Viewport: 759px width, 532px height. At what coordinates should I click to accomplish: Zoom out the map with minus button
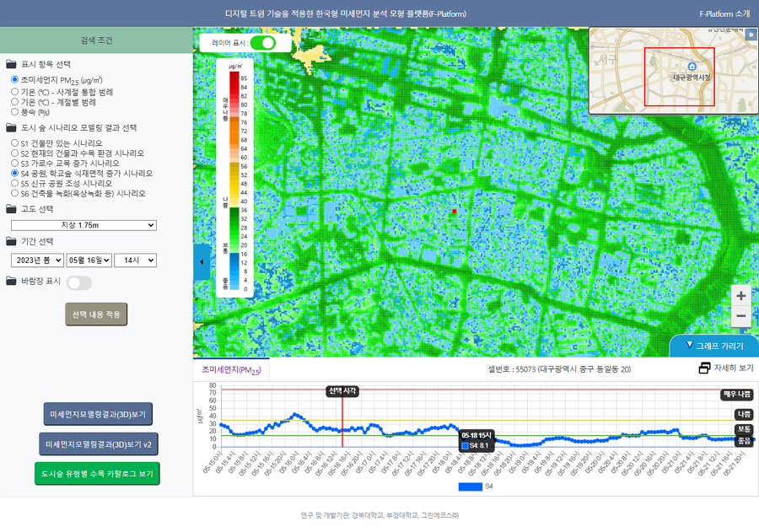[740, 316]
